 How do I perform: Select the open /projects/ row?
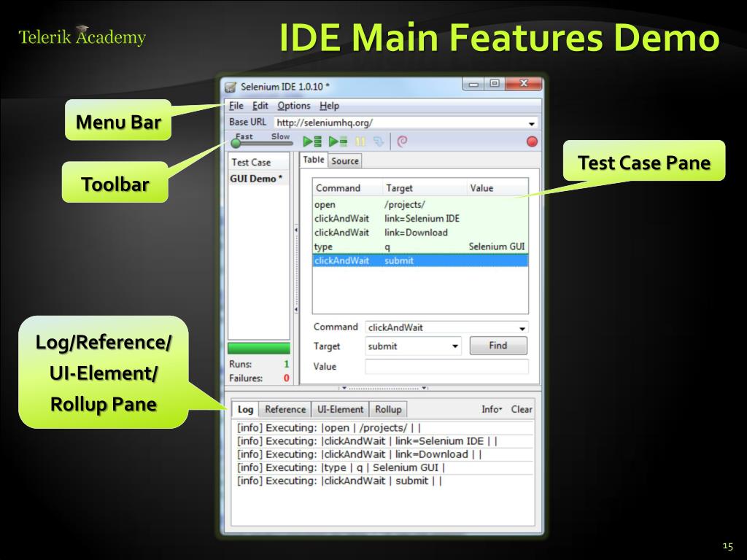click(420, 205)
